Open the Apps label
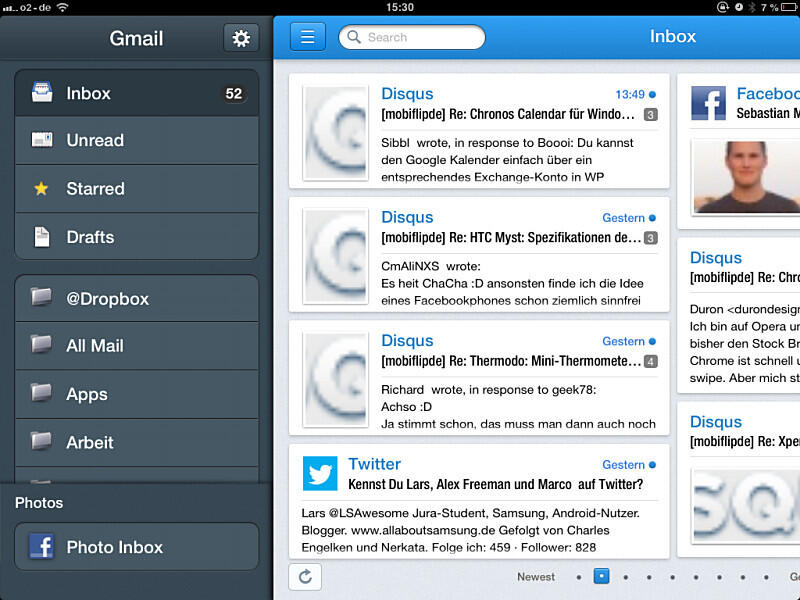 (x=137, y=394)
